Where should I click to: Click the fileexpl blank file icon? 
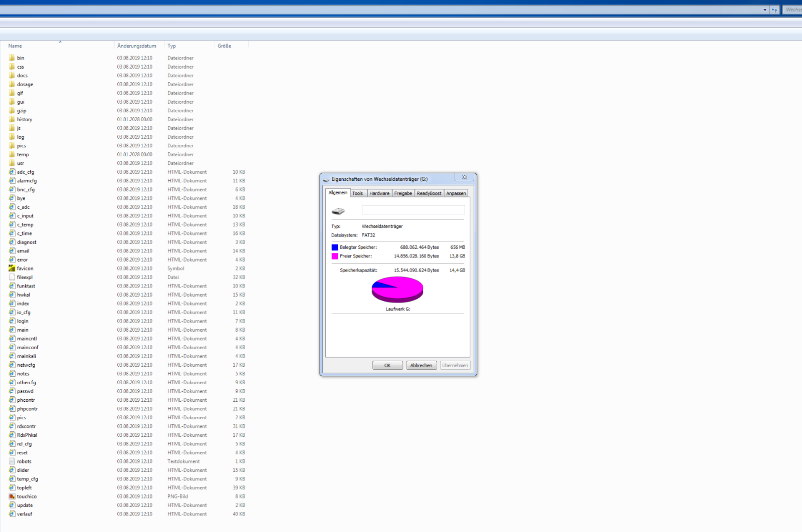tap(12, 277)
